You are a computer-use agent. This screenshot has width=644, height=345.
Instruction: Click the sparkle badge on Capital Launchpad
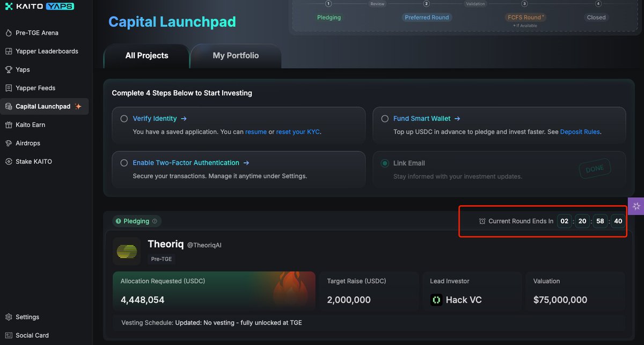click(x=78, y=106)
